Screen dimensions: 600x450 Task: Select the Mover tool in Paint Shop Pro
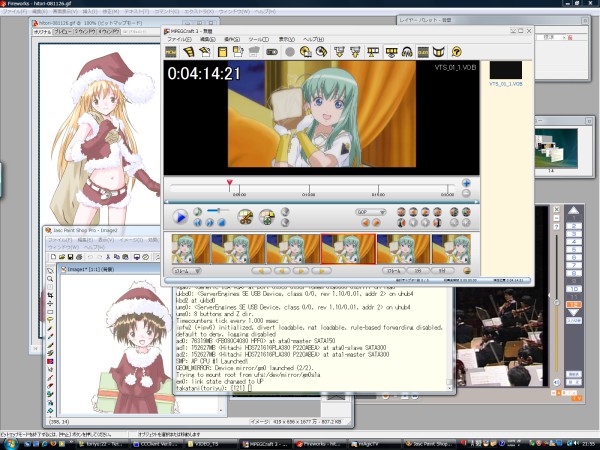pos(50,303)
